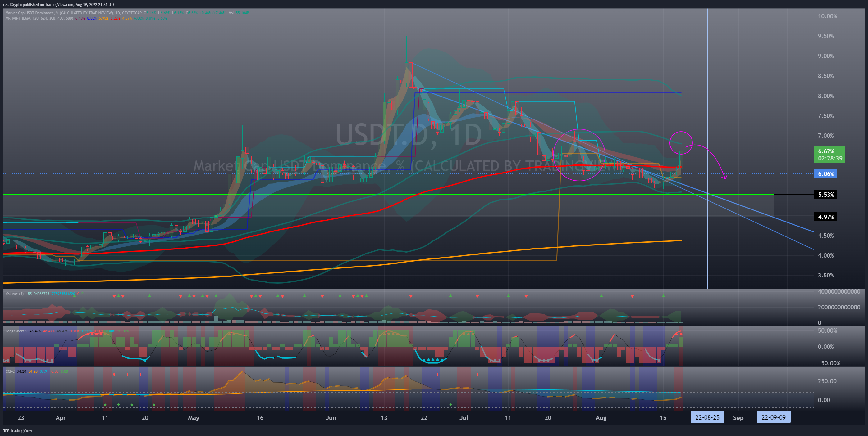This screenshot has height=436, width=868.
Task: Click the 22-09-09 date marker label
Action: [773, 417]
